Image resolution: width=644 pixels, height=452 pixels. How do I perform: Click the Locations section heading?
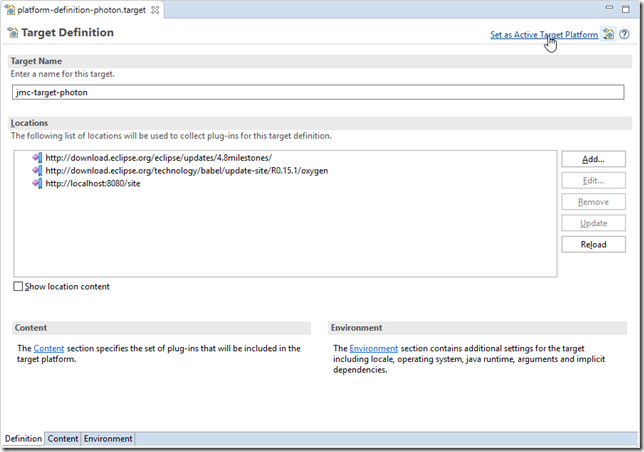[29, 123]
